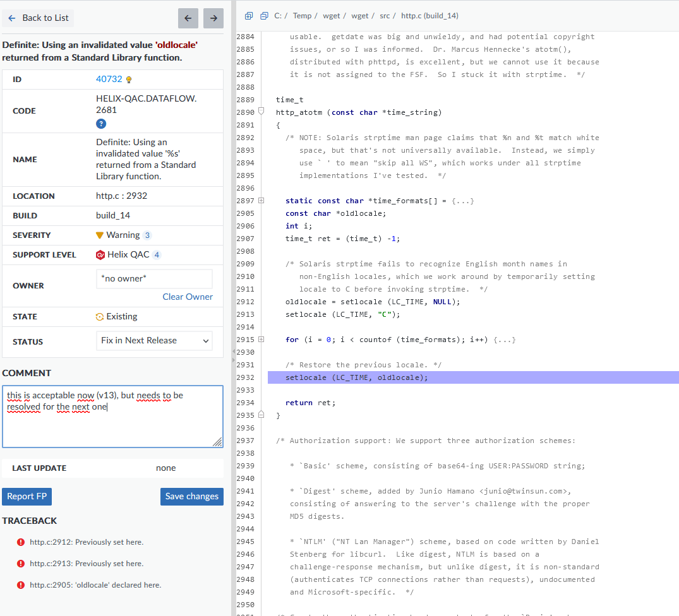Click breadcrumb segment src
This screenshot has width=679, height=616.
click(385, 16)
